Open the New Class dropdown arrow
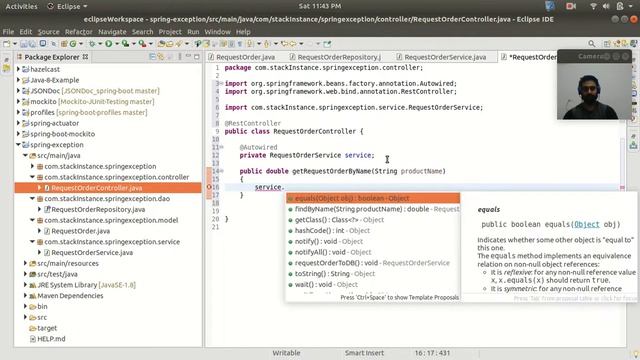This screenshot has width=640, height=360. [81, 44]
